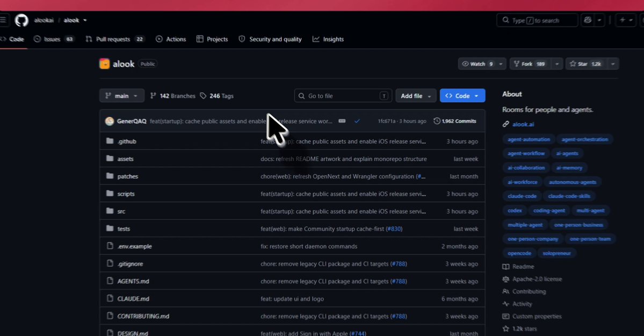This screenshot has height=336, width=644.
Task: Star the alook repository
Action: 585,64
